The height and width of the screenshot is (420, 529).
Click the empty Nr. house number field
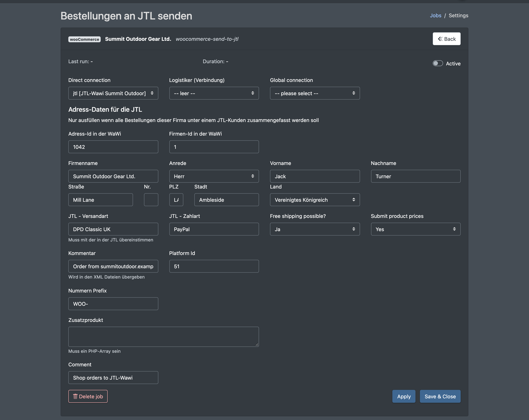point(151,200)
